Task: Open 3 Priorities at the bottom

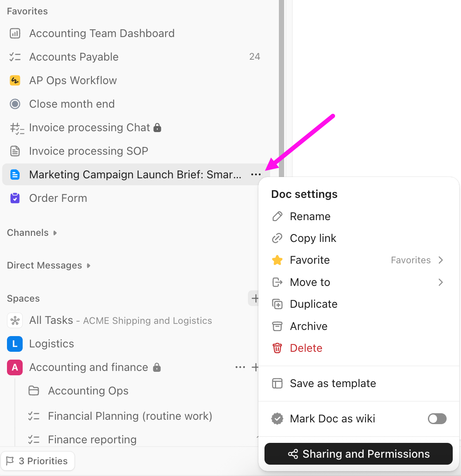Action: [38, 461]
